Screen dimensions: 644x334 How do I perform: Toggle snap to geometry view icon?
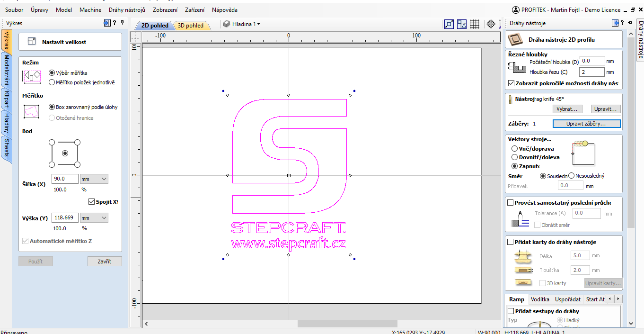coord(449,24)
